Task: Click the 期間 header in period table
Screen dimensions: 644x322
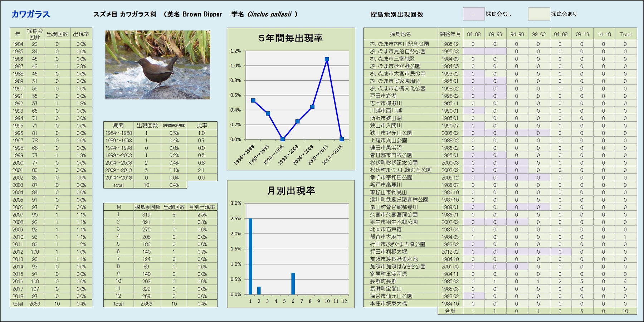Action: pos(118,126)
